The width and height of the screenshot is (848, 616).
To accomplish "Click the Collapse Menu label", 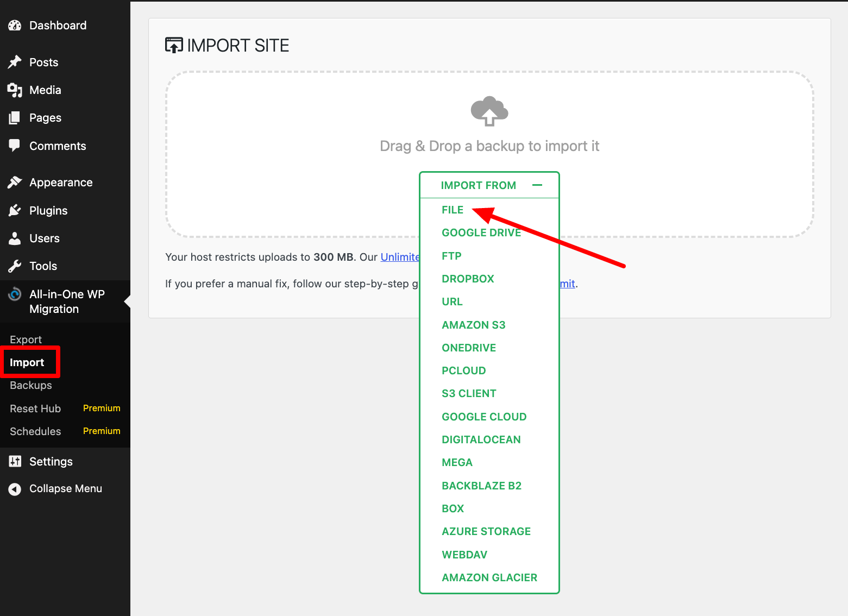I will pos(66,489).
